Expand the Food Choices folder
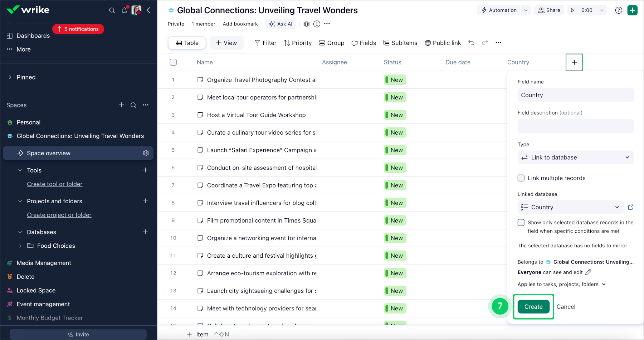The height and width of the screenshot is (340, 644). (x=20, y=246)
